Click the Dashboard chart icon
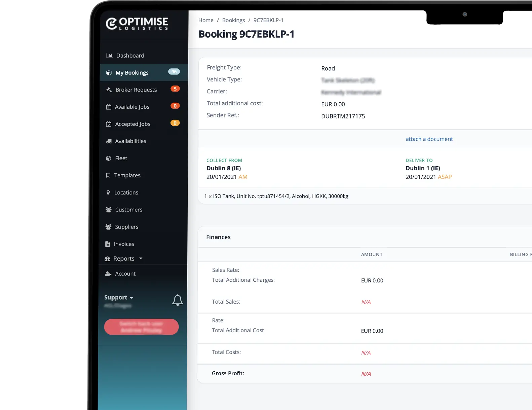Screen dimensions: 532x410 click(x=109, y=56)
